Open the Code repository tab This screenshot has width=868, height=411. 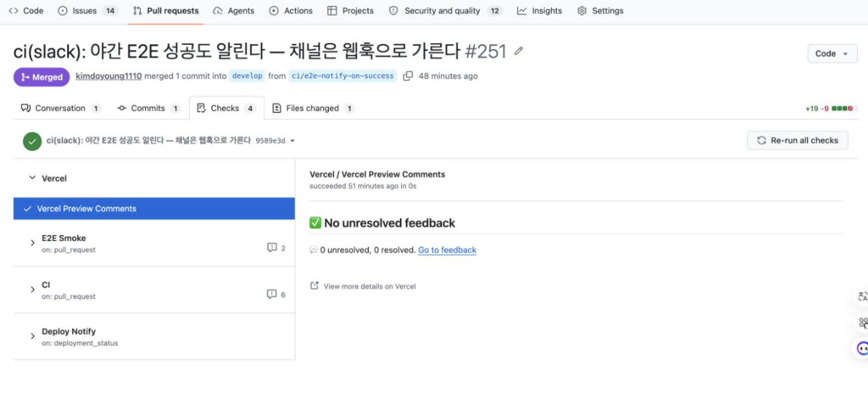tap(25, 11)
